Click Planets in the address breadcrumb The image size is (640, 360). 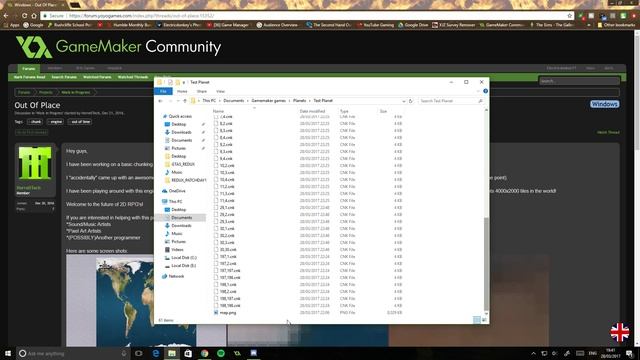click(x=299, y=101)
